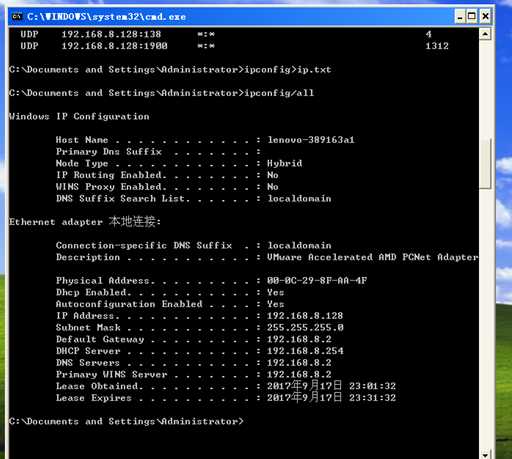Click the IP address 192.168.8.128 value
512x459 pixels.
click(x=305, y=315)
